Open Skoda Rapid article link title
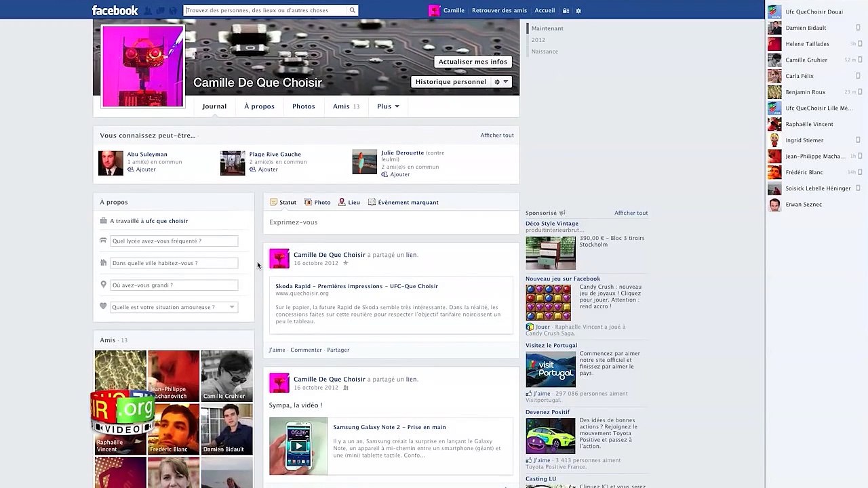868x488 pixels. pos(357,286)
